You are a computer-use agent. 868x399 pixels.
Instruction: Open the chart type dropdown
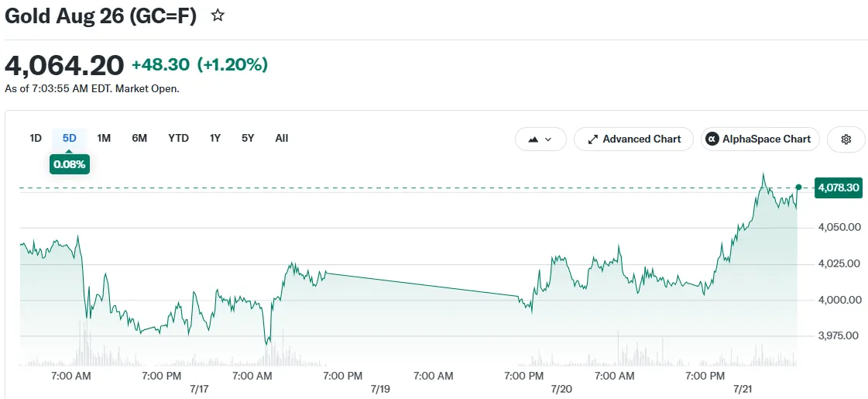540,139
